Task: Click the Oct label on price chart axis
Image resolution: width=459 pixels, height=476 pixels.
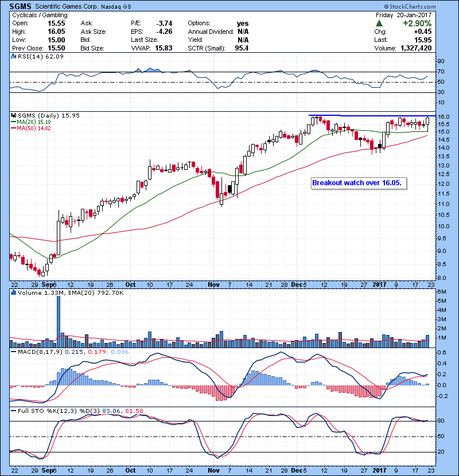Action: point(130,284)
